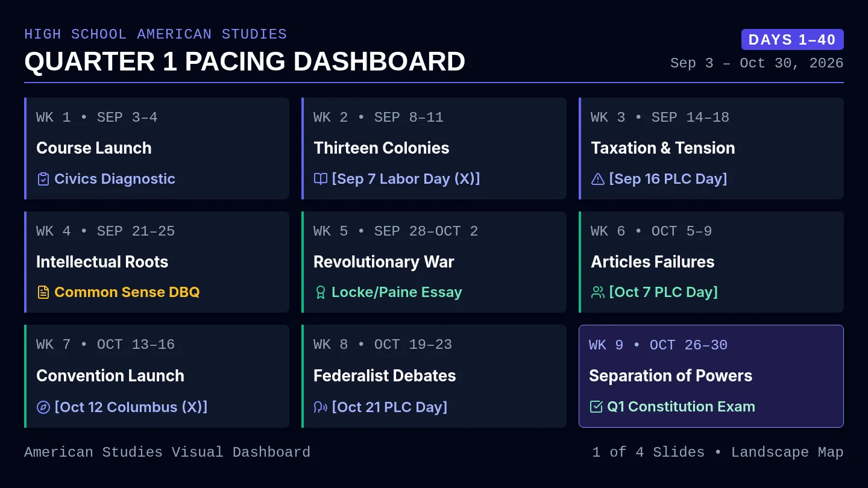Click the Quarter 1 Pacing Dashboard heading
Screen dimensions: 868x488
pos(245,61)
